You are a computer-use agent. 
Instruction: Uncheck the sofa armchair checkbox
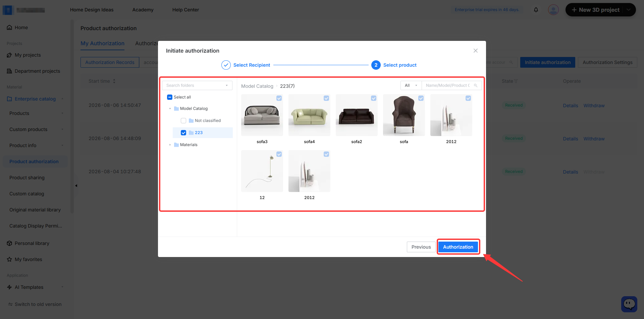pyautogui.click(x=421, y=98)
